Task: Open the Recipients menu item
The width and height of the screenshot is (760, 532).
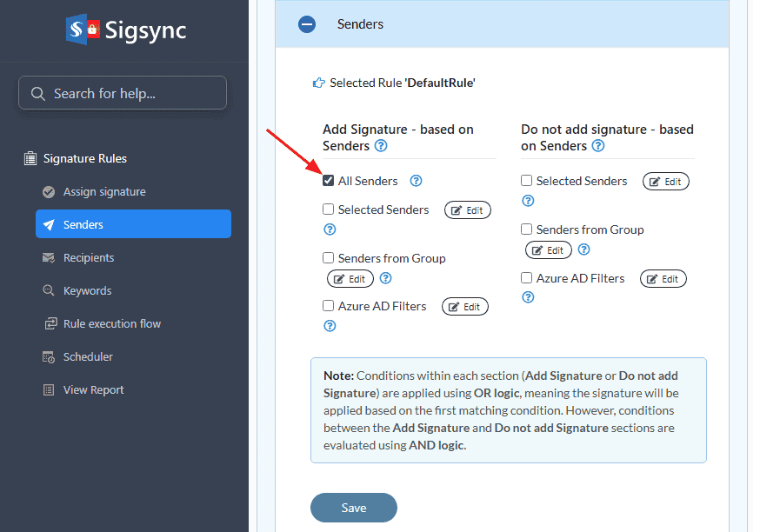Action: click(88, 258)
